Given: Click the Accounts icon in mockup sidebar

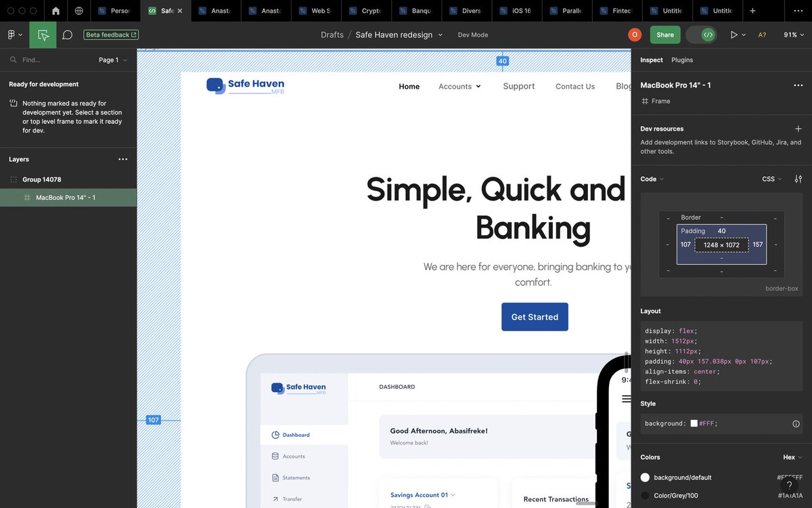Looking at the screenshot, I should [x=275, y=456].
